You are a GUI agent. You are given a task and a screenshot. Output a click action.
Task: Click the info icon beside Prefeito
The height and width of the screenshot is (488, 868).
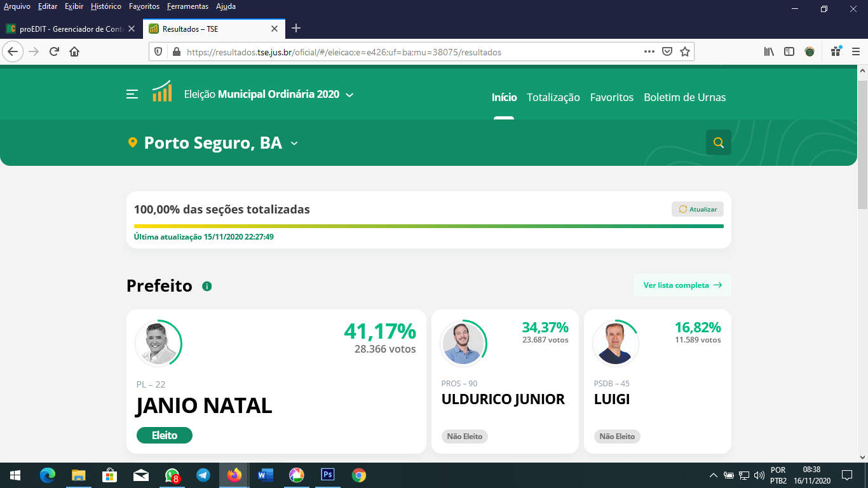pos(207,287)
